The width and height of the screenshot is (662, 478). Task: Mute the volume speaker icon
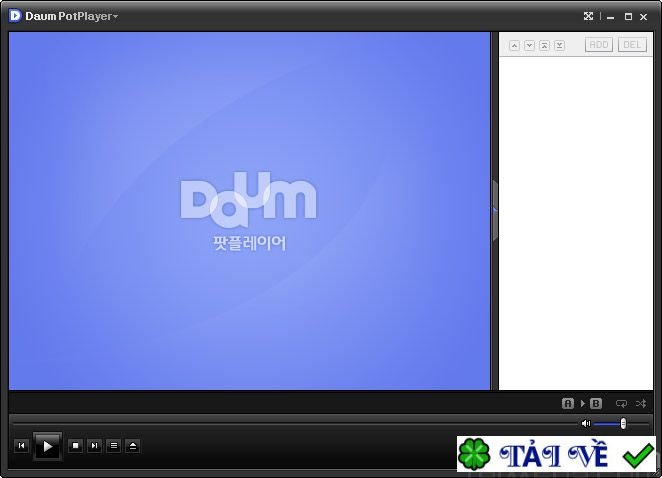(x=586, y=423)
